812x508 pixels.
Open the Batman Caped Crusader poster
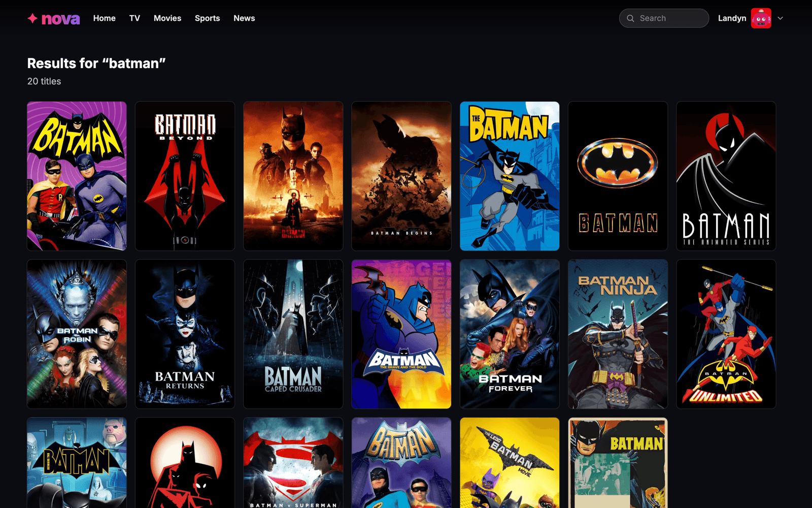coord(293,334)
